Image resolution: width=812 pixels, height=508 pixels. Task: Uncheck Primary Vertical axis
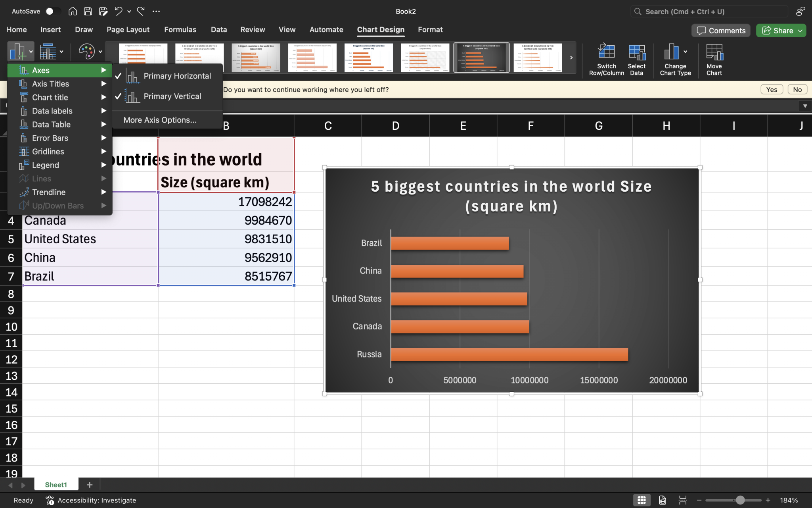(x=172, y=96)
